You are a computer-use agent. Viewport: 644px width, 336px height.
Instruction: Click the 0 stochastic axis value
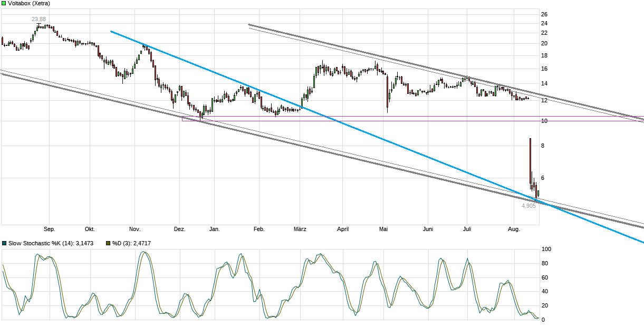[543, 320]
